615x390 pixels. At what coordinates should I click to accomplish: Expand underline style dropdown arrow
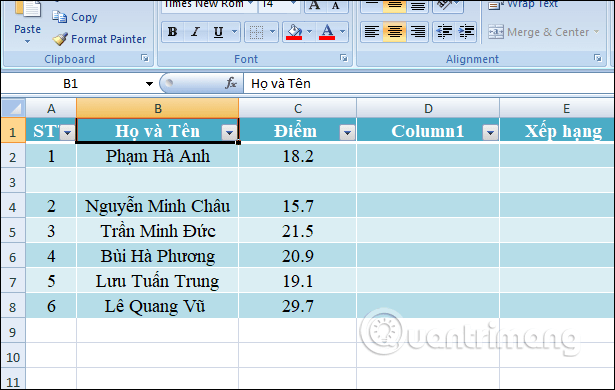pyautogui.click(x=234, y=32)
